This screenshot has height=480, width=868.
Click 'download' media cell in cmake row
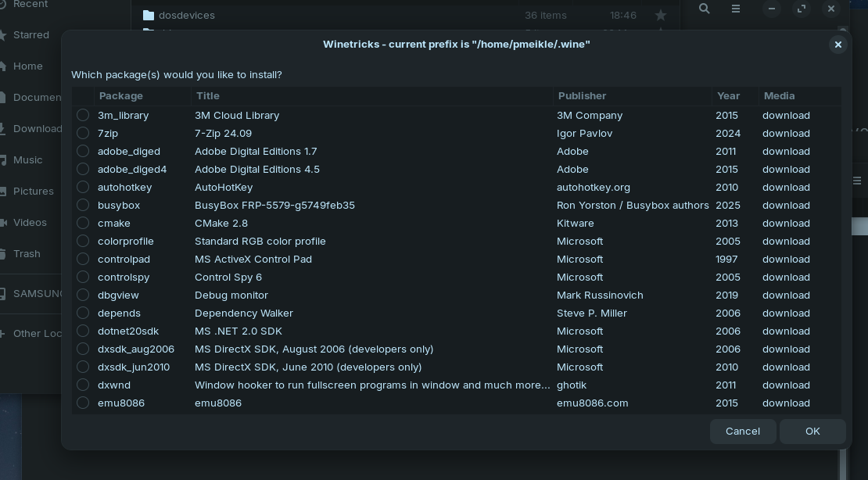point(786,223)
